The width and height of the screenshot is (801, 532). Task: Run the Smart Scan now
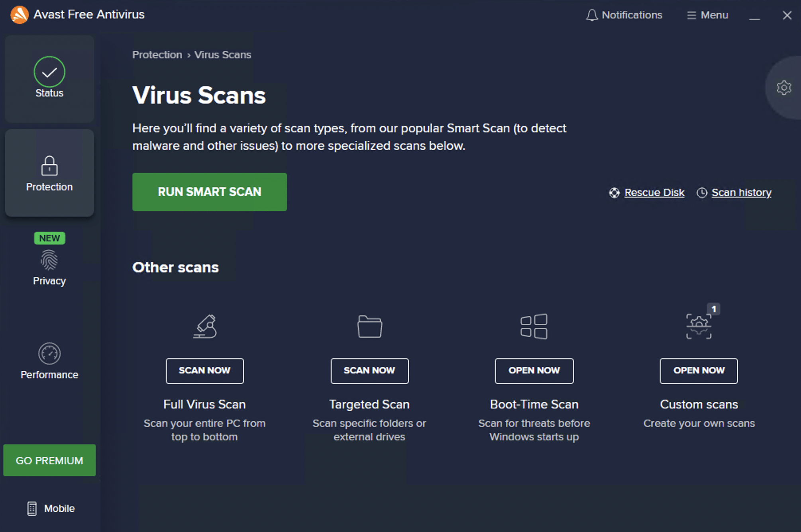(x=209, y=191)
